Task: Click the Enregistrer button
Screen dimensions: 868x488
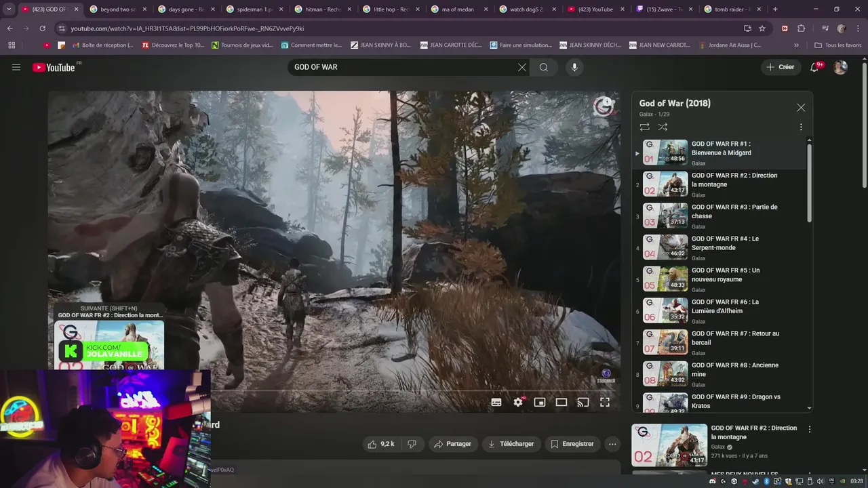Action: click(x=572, y=444)
